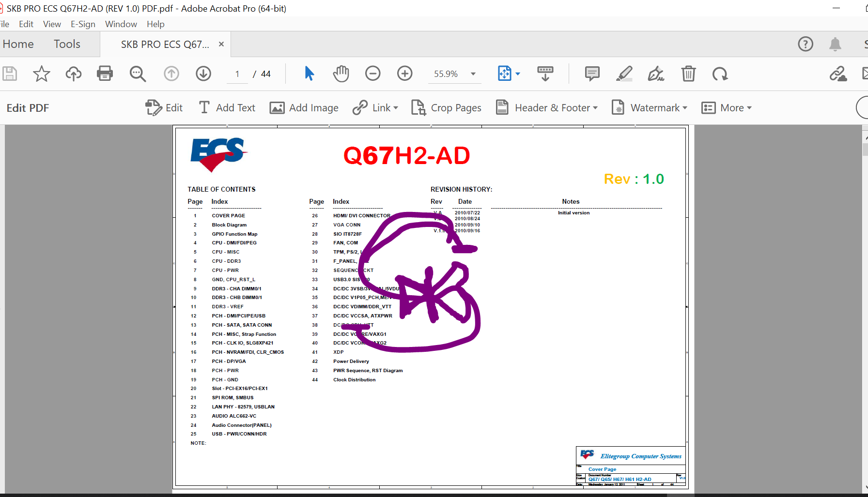The width and height of the screenshot is (868, 497).
Task: Click Add Image button
Action: point(304,107)
